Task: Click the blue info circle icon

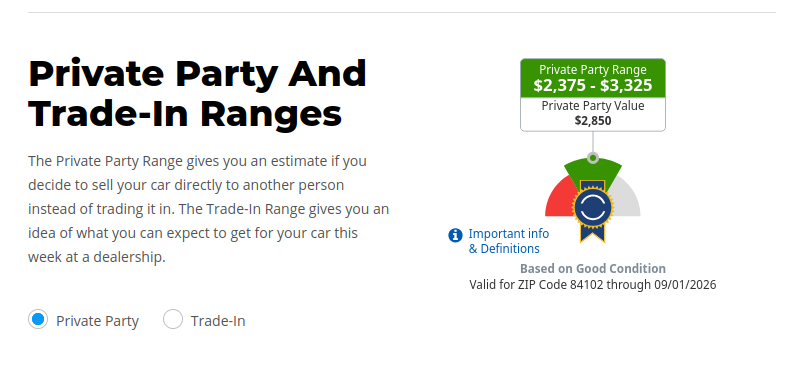Action: point(455,235)
